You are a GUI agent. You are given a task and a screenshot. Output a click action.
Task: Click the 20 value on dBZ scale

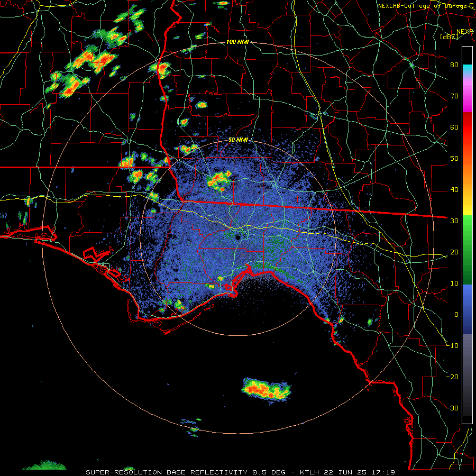click(x=454, y=252)
